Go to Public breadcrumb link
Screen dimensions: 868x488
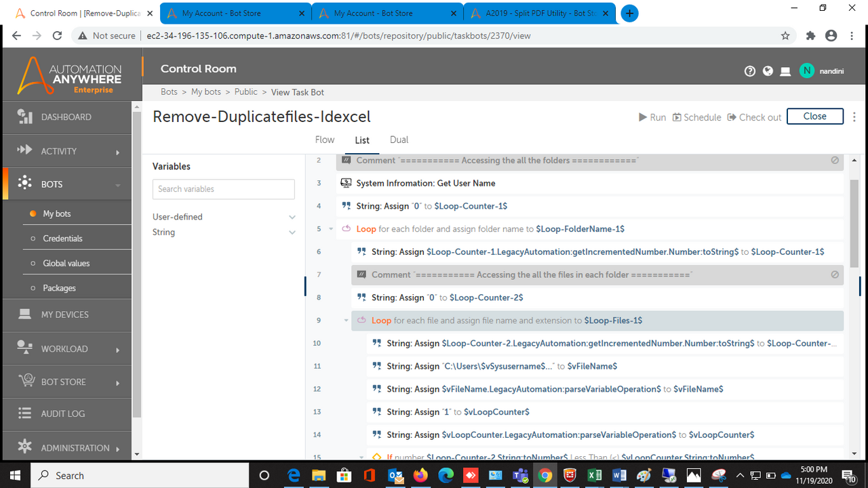(246, 92)
